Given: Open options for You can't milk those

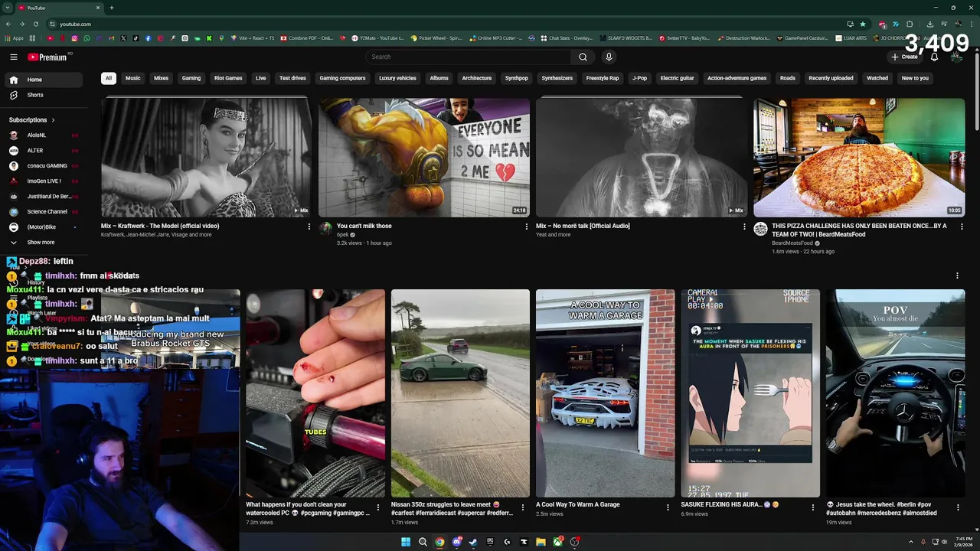Looking at the screenshot, I should pos(527,227).
